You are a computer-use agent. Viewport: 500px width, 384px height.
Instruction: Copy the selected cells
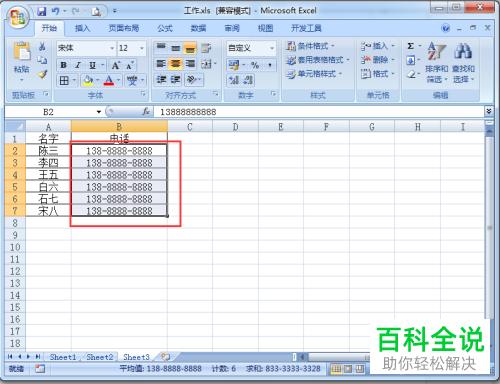click(x=42, y=60)
